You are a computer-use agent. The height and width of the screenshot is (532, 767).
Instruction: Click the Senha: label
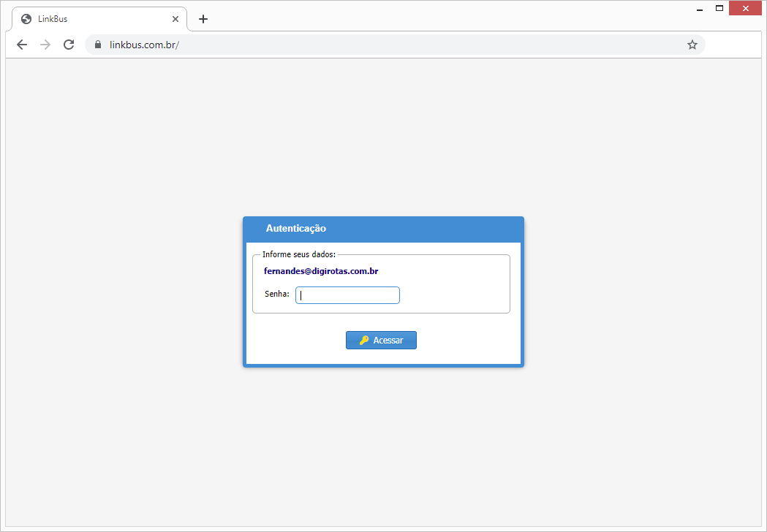(277, 294)
